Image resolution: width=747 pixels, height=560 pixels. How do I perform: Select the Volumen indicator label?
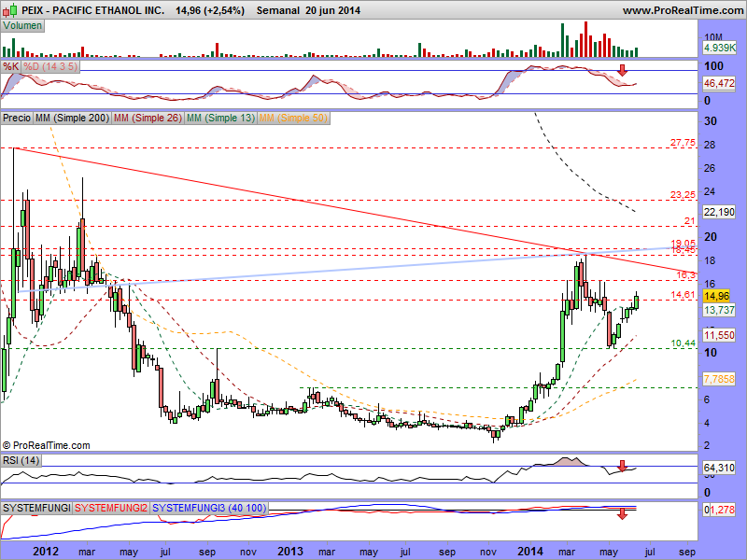point(22,26)
